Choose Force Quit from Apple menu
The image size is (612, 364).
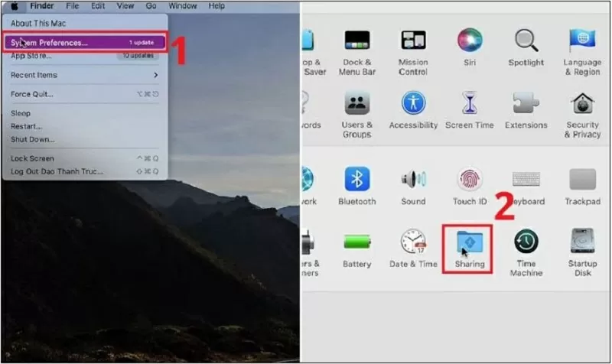[85, 94]
